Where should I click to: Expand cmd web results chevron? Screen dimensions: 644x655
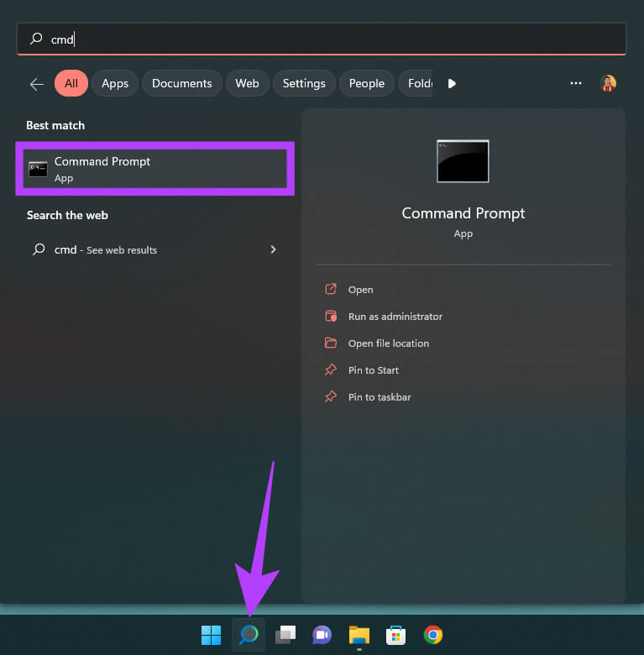click(x=273, y=249)
